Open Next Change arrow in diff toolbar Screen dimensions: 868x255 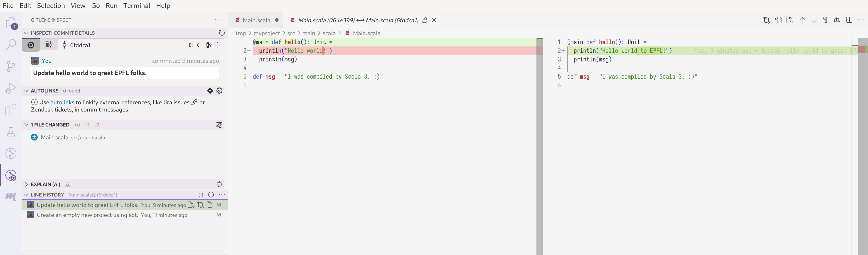point(814,20)
